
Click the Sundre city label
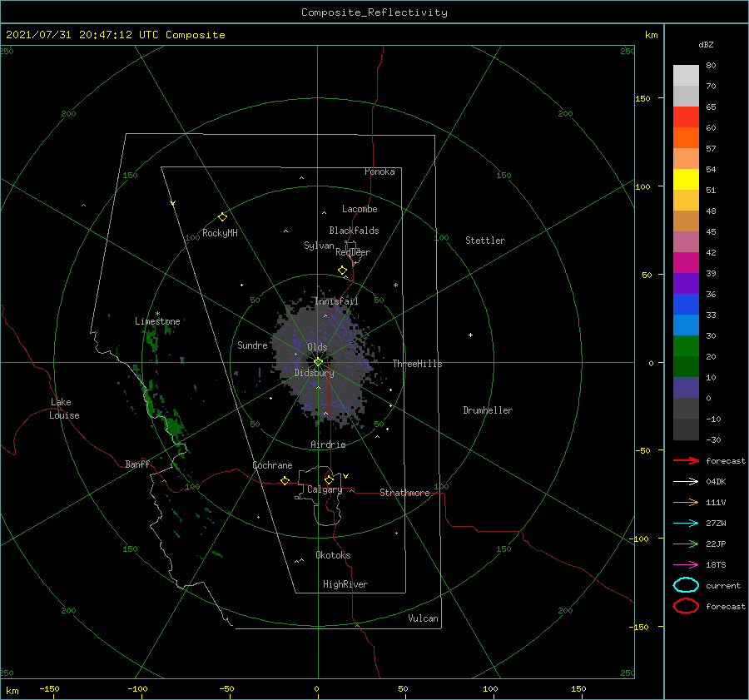point(252,345)
